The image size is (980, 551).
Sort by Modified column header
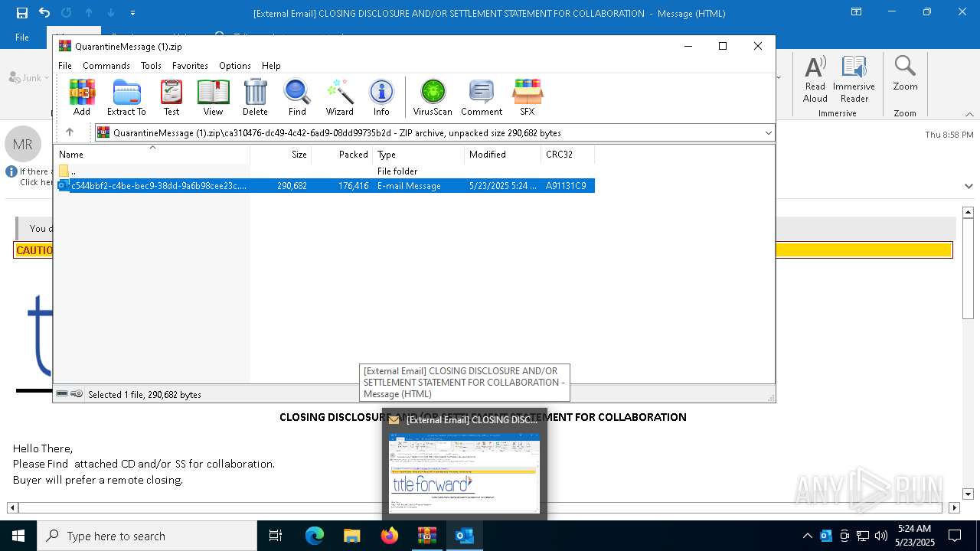(503, 155)
